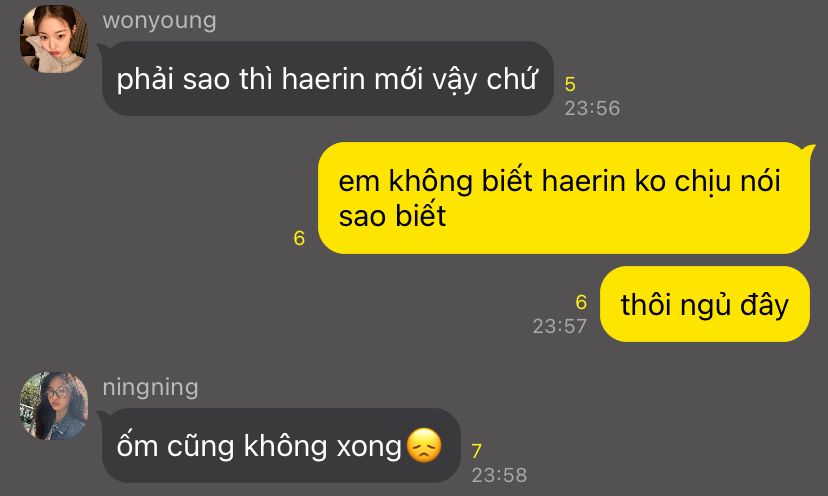Click the word "haerin" in wonyoung's message
This screenshot has width=828, height=496.
[323, 79]
